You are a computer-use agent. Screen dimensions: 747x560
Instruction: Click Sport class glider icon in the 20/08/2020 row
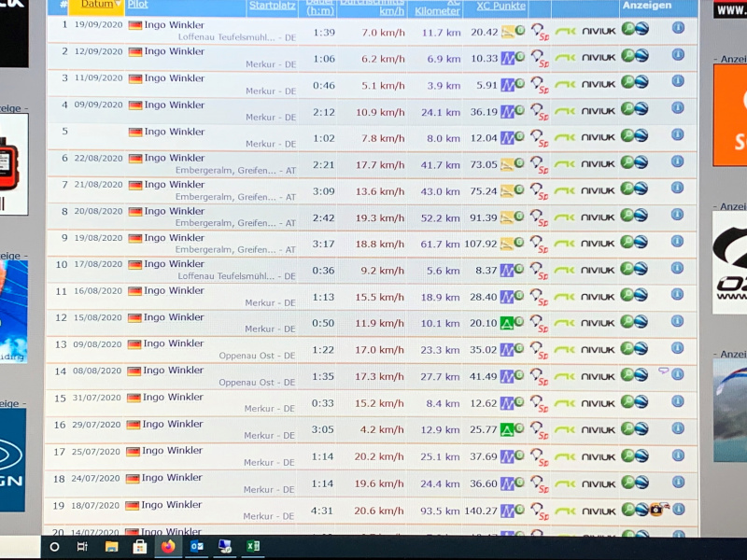pos(540,217)
